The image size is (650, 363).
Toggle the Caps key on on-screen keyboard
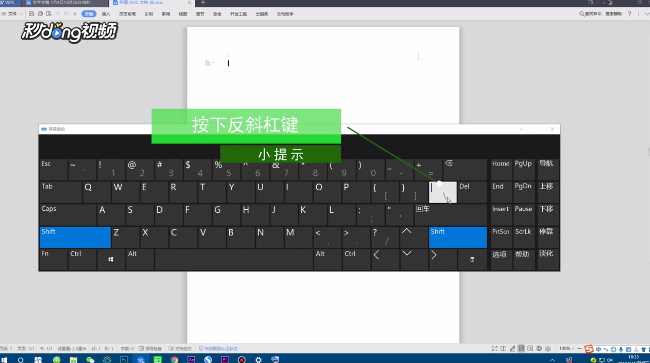coord(68,215)
